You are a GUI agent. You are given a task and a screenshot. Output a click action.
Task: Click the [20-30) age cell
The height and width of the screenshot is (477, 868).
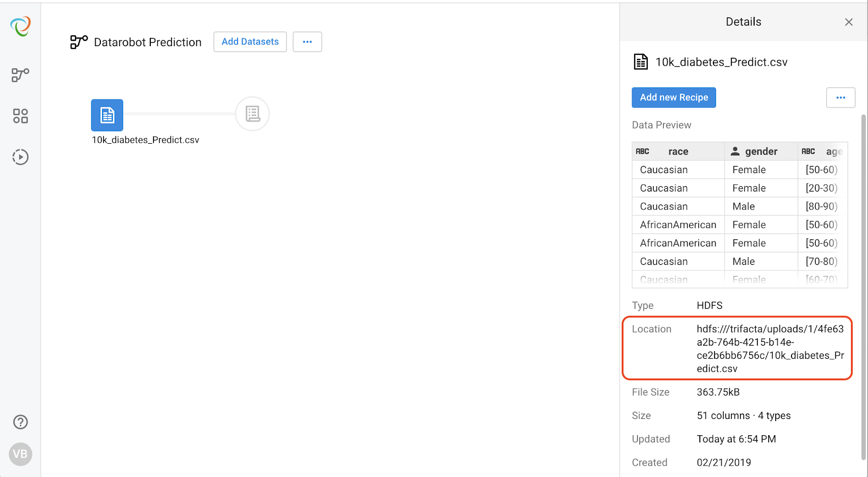(821, 188)
